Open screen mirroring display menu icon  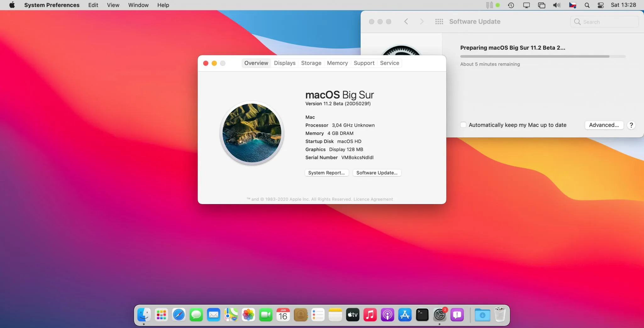(526, 5)
